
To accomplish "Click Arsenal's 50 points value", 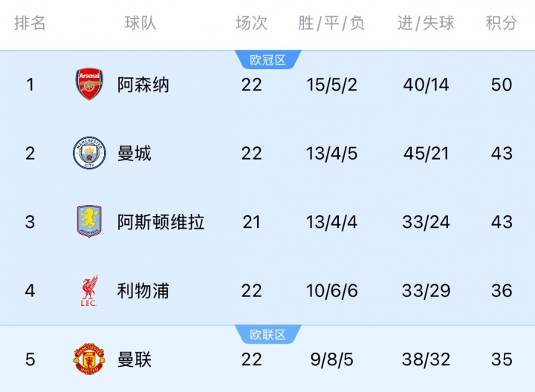I will [502, 85].
